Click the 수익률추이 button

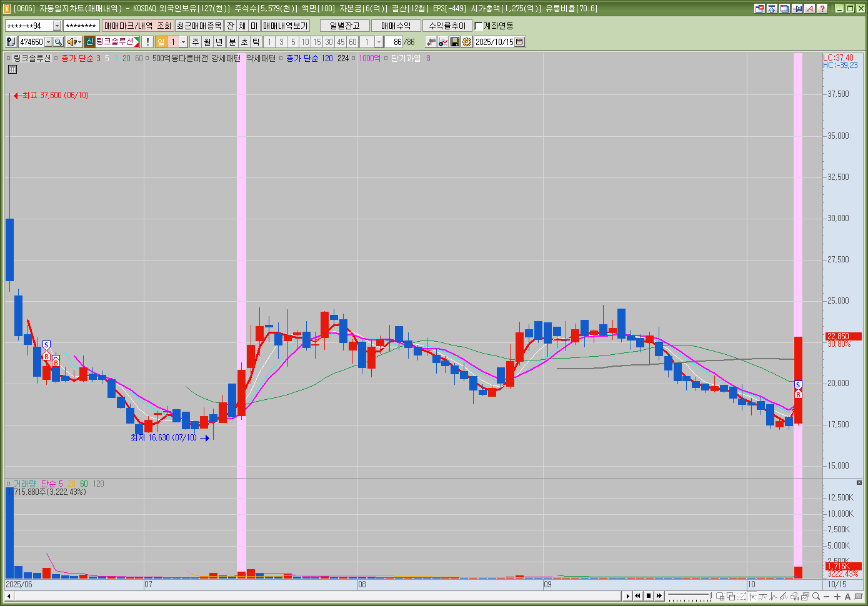[447, 26]
